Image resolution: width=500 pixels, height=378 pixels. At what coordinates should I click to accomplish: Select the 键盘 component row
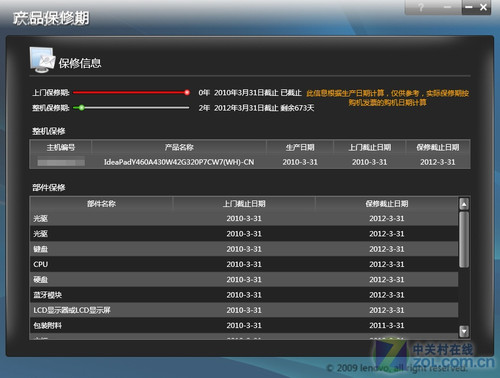[x=244, y=249]
